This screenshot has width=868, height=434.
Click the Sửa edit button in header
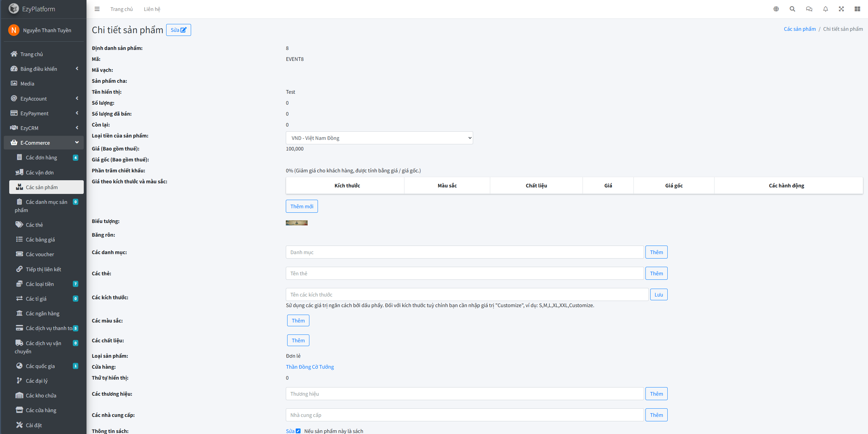(x=178, y=30)
